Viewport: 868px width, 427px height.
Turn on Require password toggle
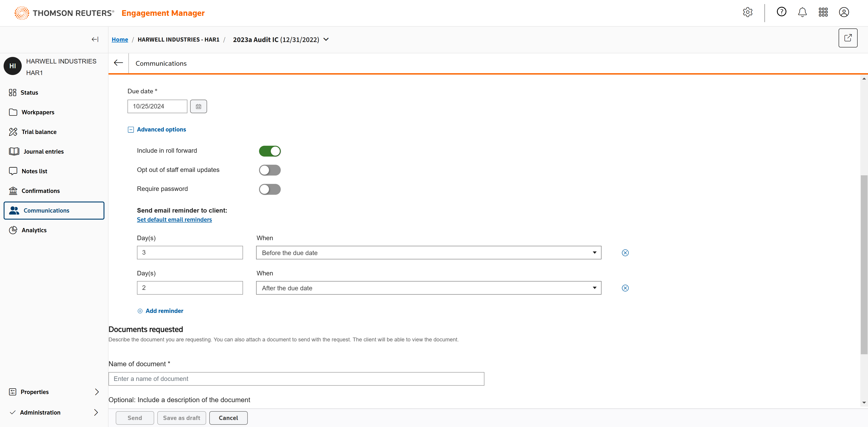pos(270,189)
